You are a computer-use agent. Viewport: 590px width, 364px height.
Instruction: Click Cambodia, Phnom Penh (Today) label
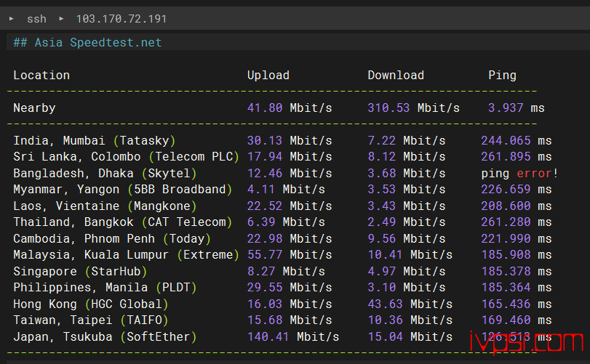tap(112, 238)
